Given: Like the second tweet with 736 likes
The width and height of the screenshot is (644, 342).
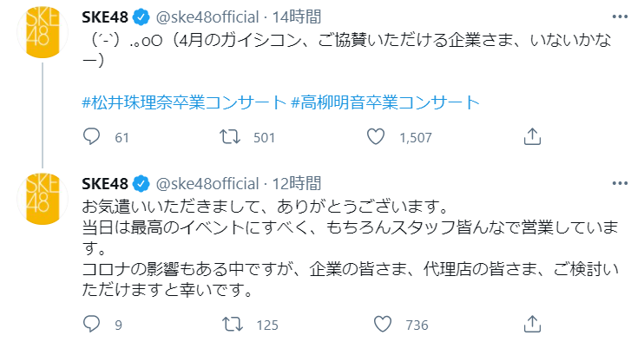Looking at the screenshot, I should (383, 325).
